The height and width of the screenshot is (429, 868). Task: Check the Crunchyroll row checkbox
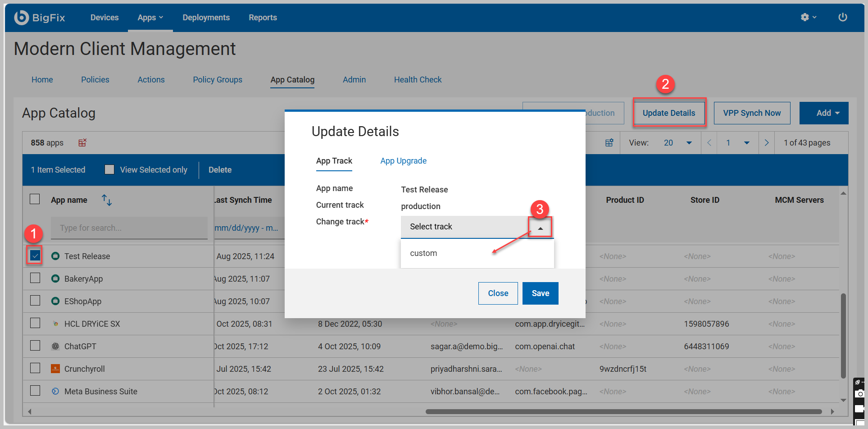tap(35, 368)
